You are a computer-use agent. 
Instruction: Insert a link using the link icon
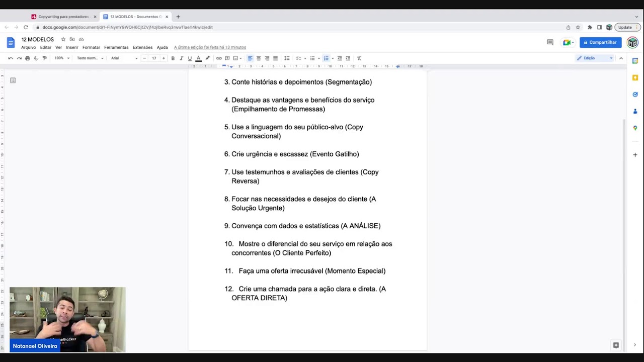[x=219, y=58]
